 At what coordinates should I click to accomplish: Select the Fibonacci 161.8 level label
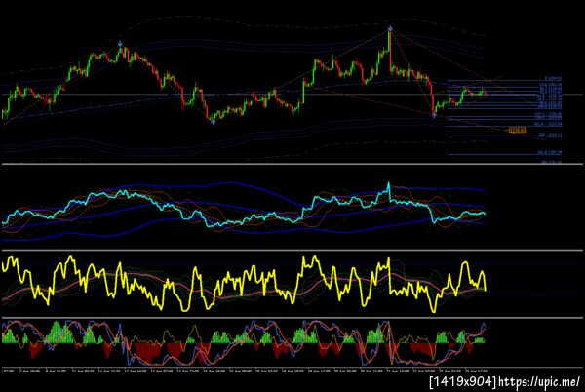[548, 124]
